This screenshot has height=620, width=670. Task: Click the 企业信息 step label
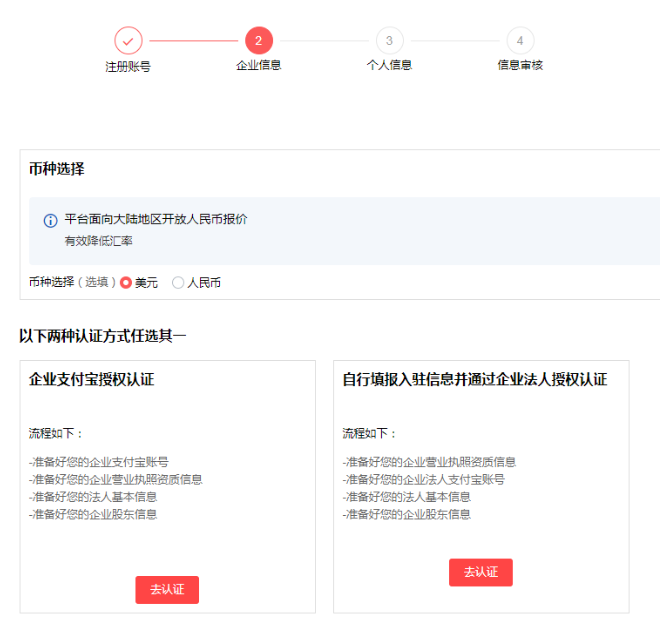pyautogui.click(x=259, y=65)
